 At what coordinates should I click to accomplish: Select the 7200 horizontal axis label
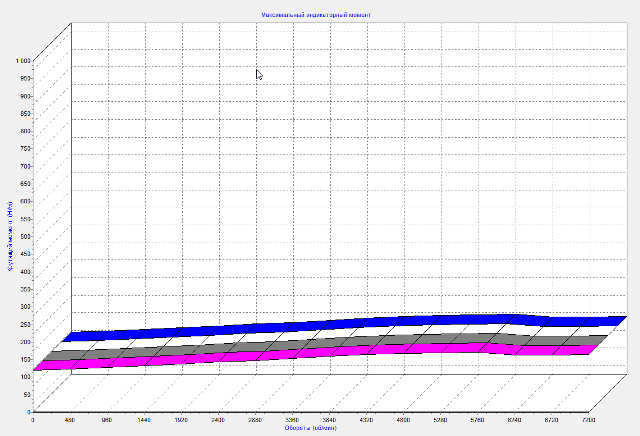pyautogui.click(x=589, y=420)
